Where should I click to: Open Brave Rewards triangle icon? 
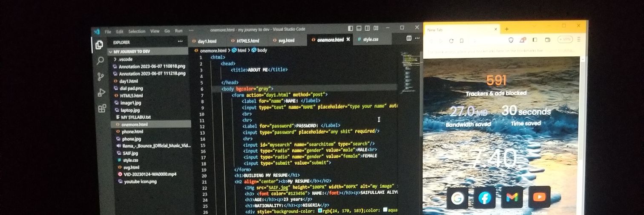tap(522, 40)
